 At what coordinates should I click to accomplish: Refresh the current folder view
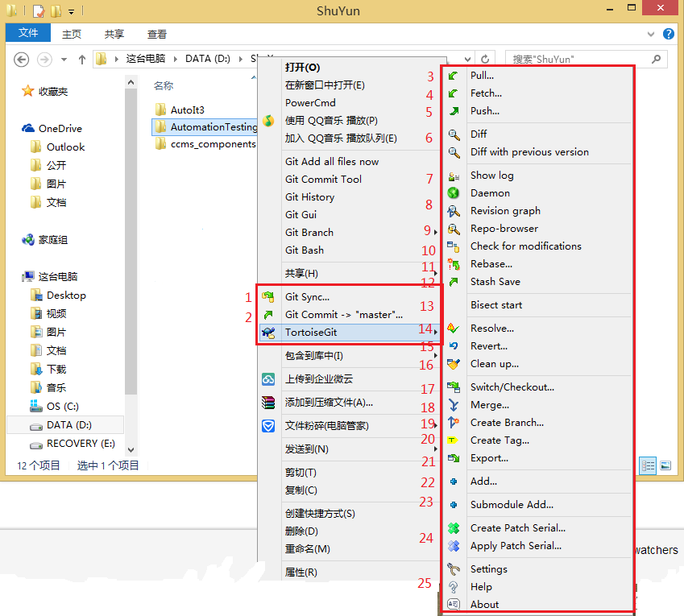pos(485,60)
